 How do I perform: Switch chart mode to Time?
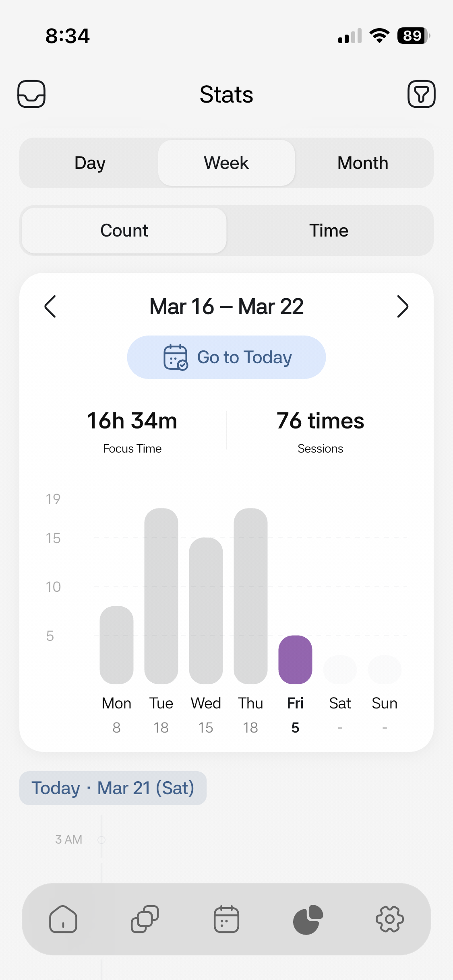pos(329,231)
